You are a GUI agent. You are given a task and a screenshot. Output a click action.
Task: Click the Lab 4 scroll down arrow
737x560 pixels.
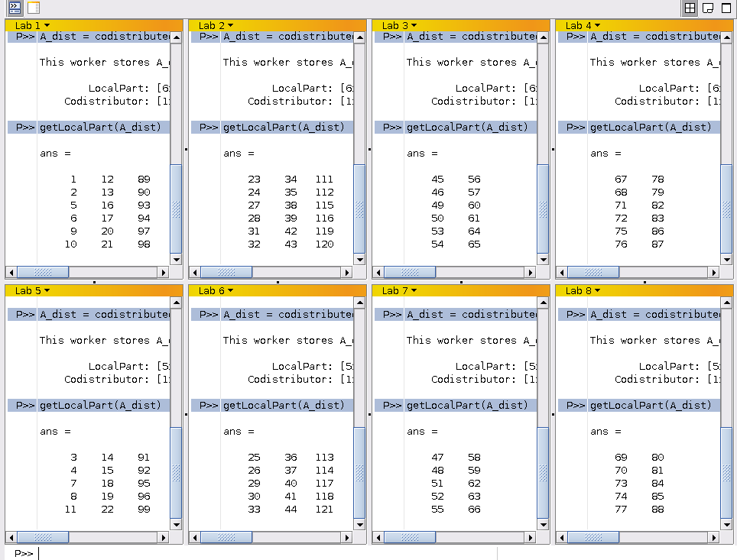click(726, 259)
